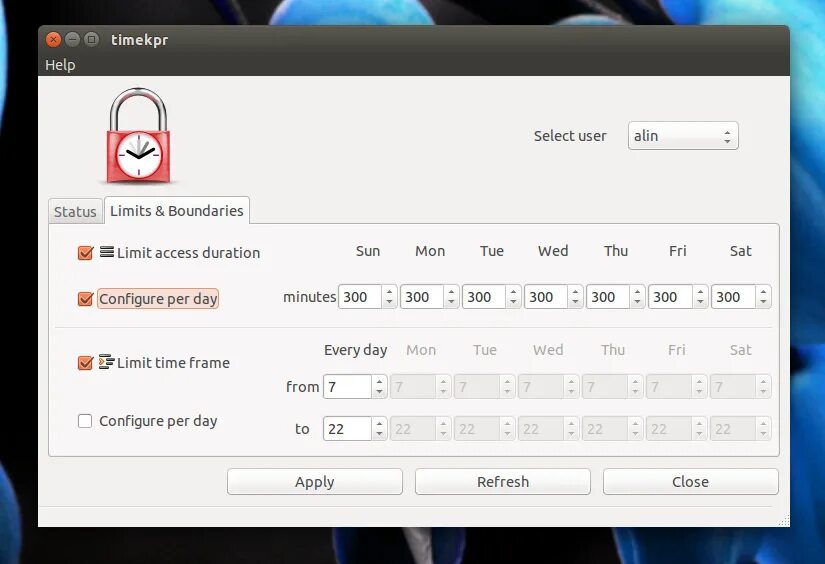
Task: Increase Every day from hour
Action: point(379,381)
